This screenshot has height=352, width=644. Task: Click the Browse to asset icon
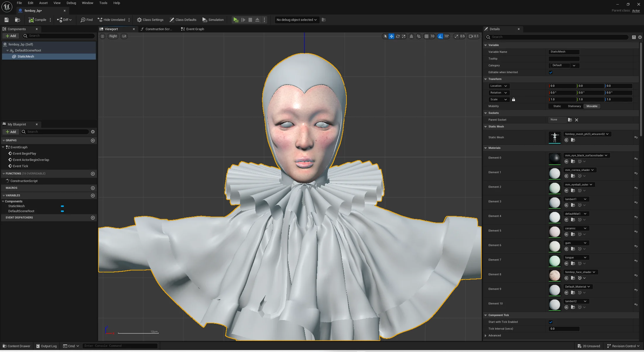tap(18, 20)
